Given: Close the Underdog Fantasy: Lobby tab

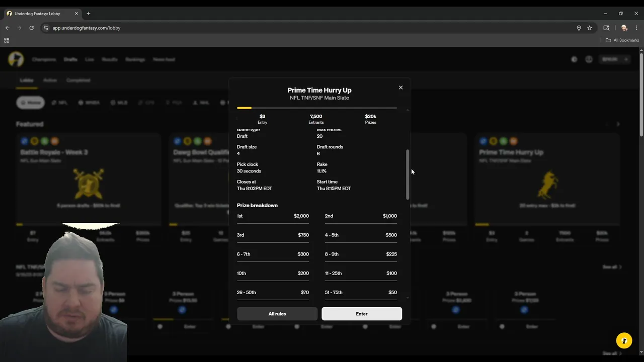Looking at the screenshot, I should point(76,14).
